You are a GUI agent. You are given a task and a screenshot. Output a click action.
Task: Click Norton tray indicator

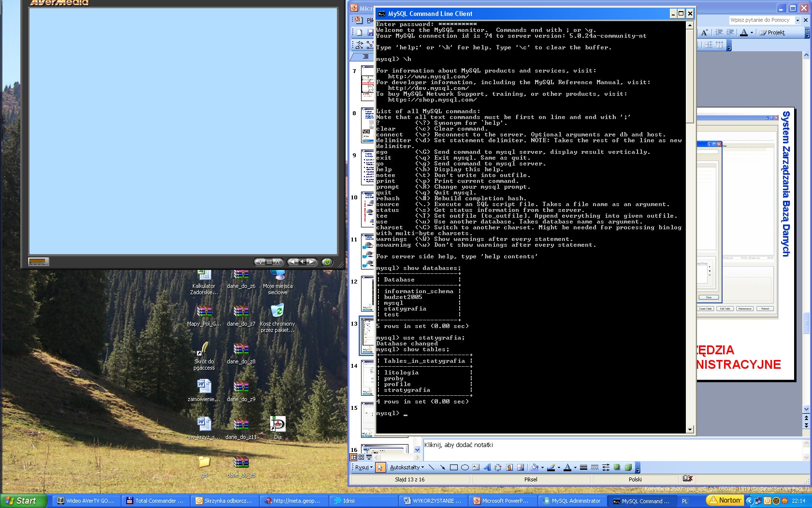(x=725, y=500)
